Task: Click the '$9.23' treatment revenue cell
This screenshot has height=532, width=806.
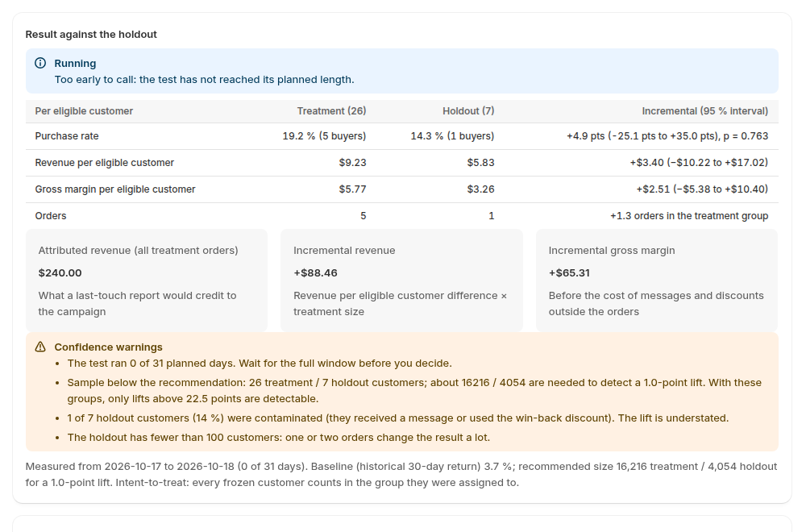Action: point(353,163)
